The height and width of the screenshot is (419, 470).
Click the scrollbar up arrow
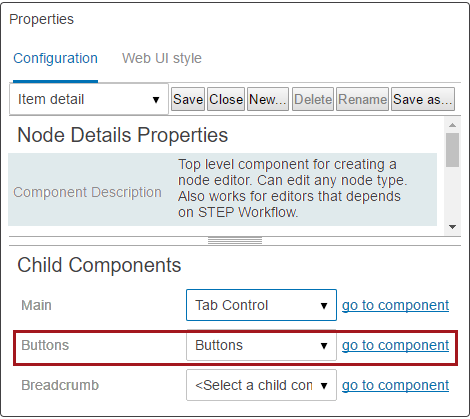(x=452, y=125)
